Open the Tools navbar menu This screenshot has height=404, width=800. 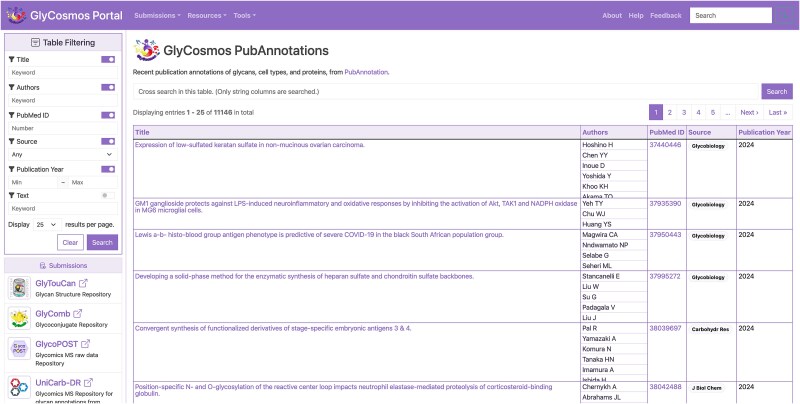pyautogui.click(x=244, y=15)
